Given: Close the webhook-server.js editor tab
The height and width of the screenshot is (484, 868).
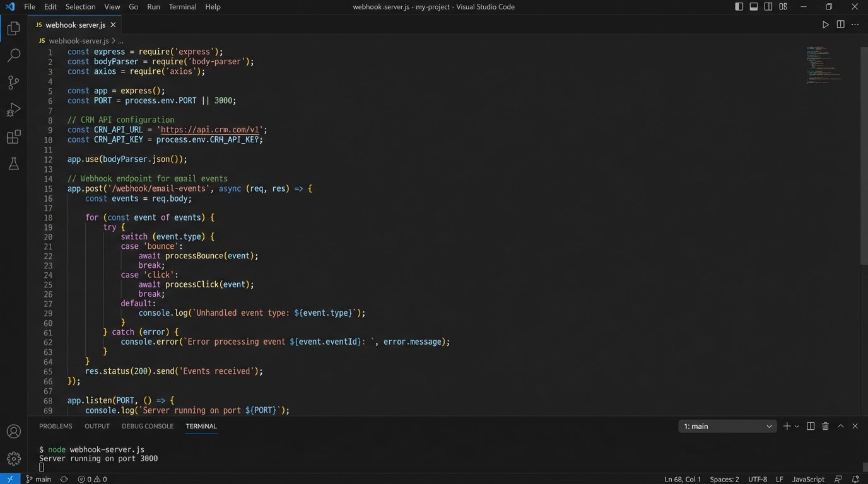Looking at the screenshot, I should click(113, 25).
